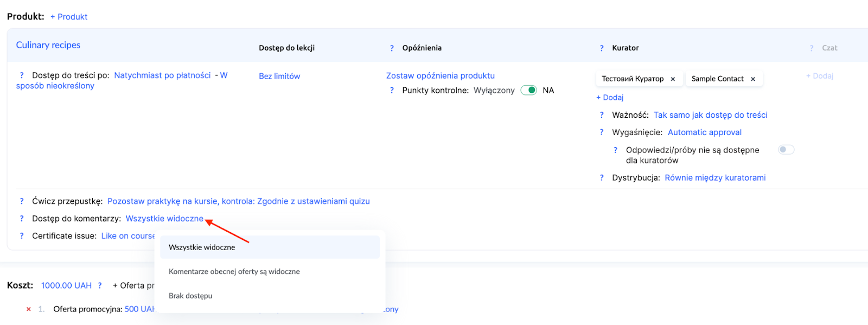Viewport: 868px width, 325px height.
Task: Open Dystrybucja Równie między kuratorami selector
Action: pos(715,178)
